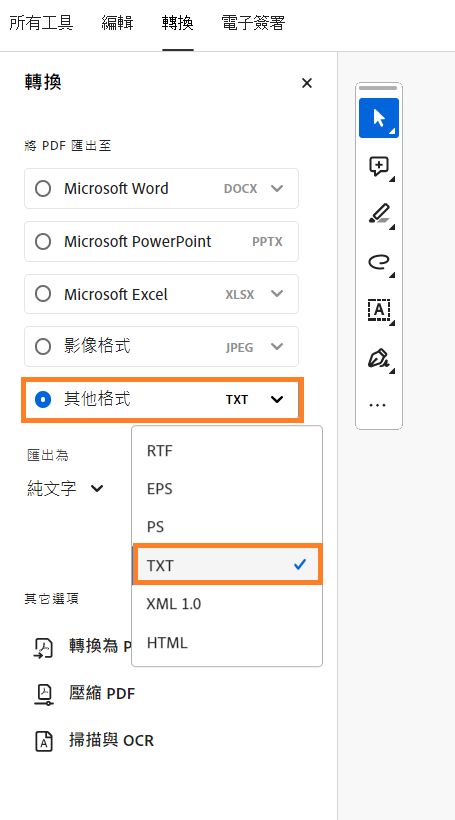Select the Microsoft Excel radio button

(43, 294)
